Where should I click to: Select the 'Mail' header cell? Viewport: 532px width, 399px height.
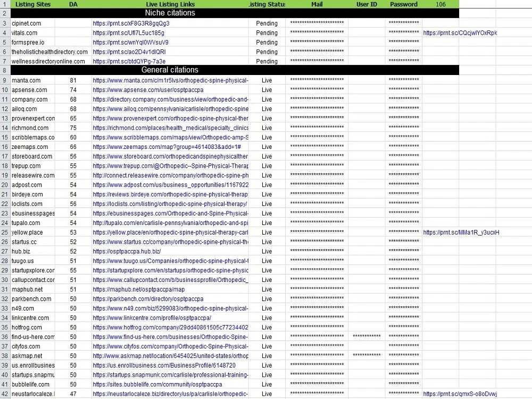click(x=317, y=4)
